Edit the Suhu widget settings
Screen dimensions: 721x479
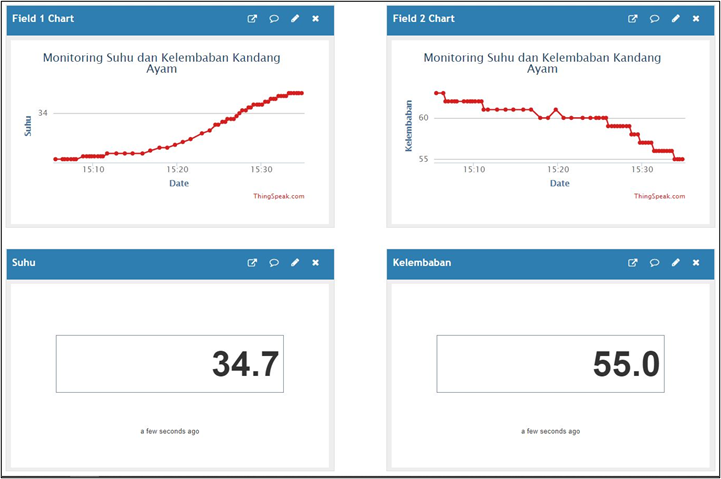click(x=295, y=263)
